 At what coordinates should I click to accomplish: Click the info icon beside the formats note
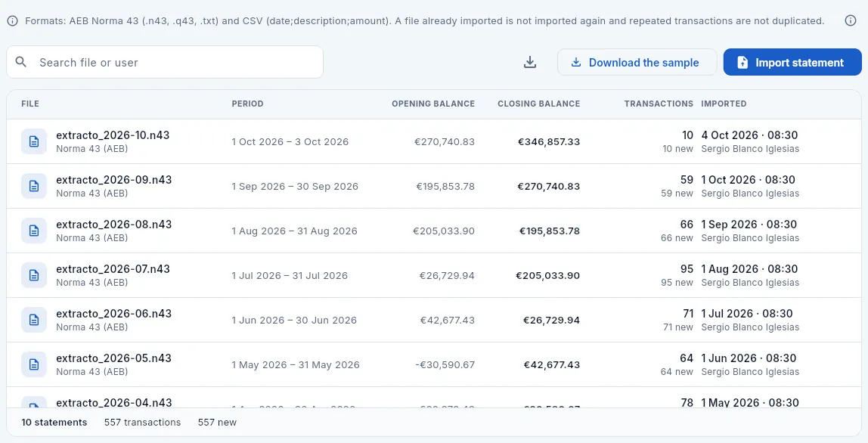pos(12,21)
